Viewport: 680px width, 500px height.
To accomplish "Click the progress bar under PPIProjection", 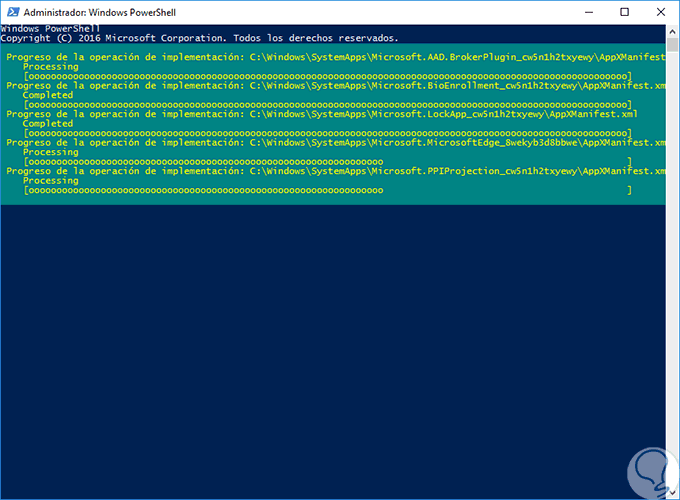I will (328, 190).
